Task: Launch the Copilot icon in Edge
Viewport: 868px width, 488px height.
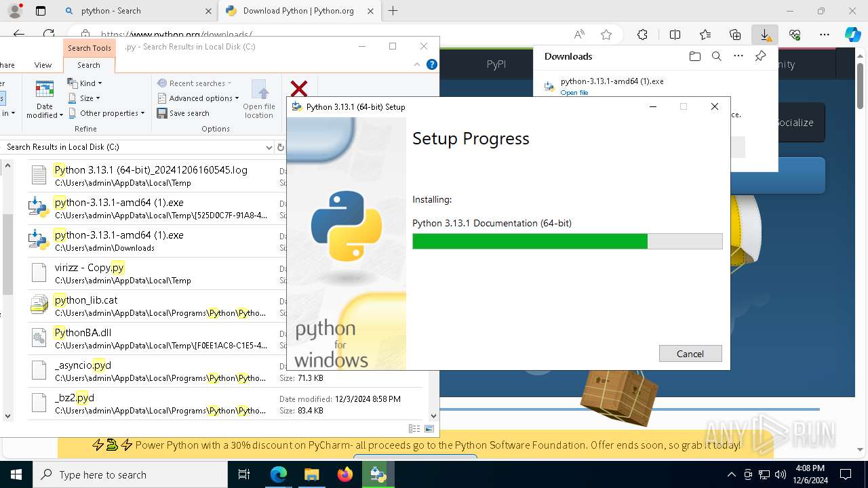Action: tap(852, 35)
